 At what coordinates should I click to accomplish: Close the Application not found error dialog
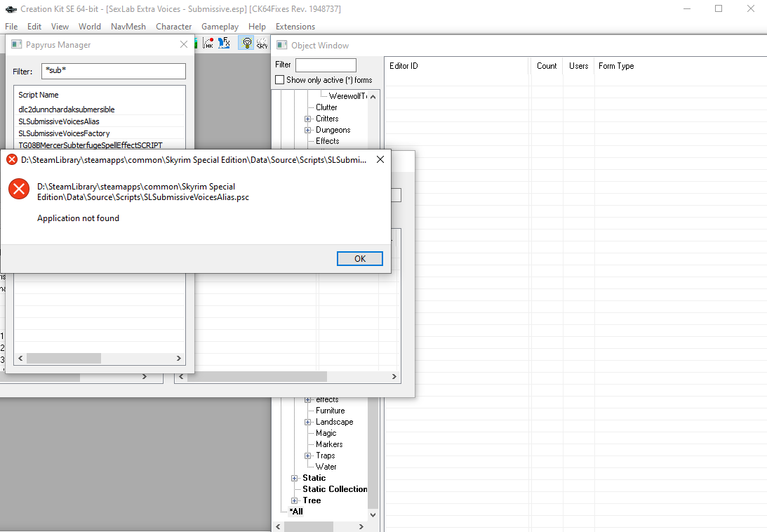(380, 159)
